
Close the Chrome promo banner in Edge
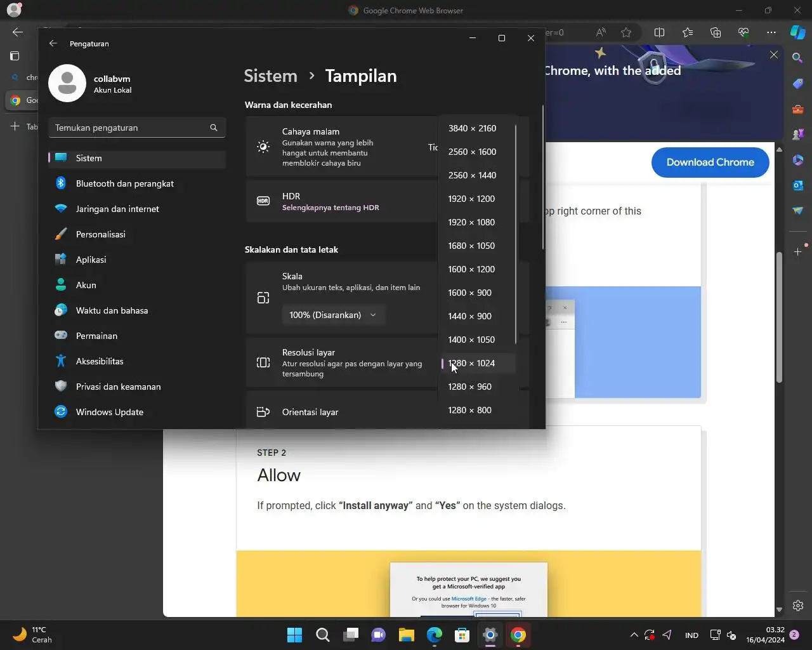pos(774,55)
